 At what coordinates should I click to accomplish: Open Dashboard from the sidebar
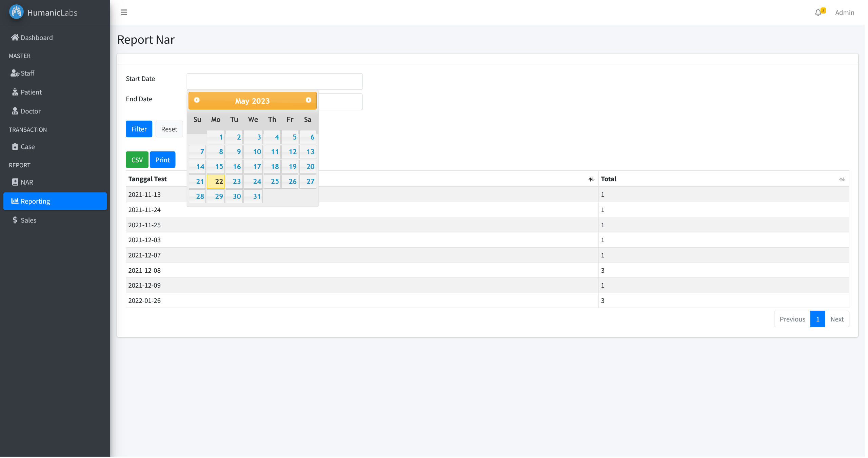(x=37, y=38)
